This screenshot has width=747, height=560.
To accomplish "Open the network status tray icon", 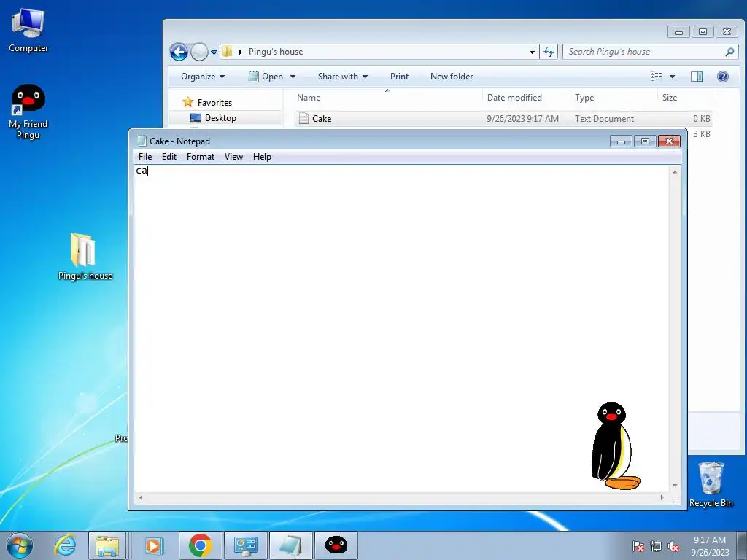I will (656, 546).
